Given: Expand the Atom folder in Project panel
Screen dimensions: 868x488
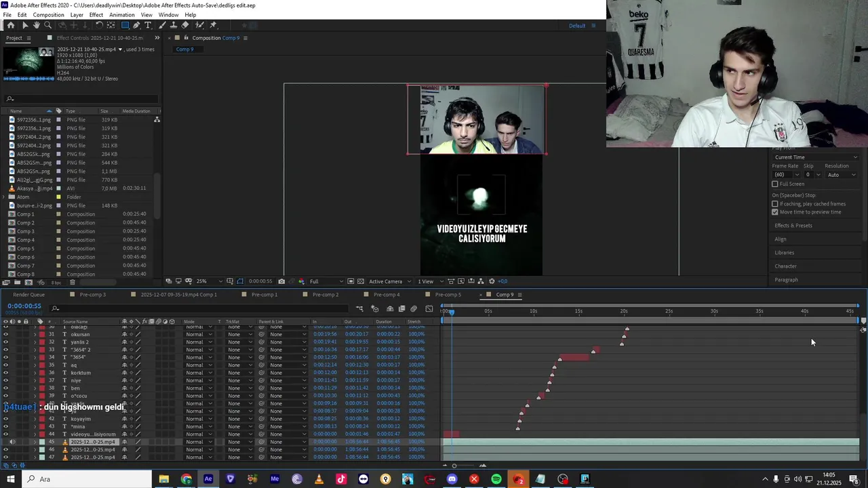Looking at the screenshot, I should point(5,197).
